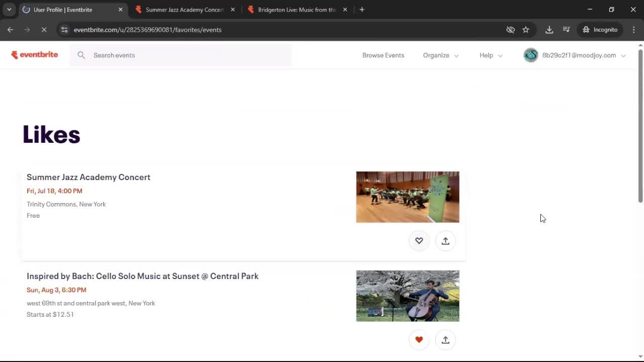Open Chrome downloads icon
This screenshot has height=362, width=644.
pos(549,30)
